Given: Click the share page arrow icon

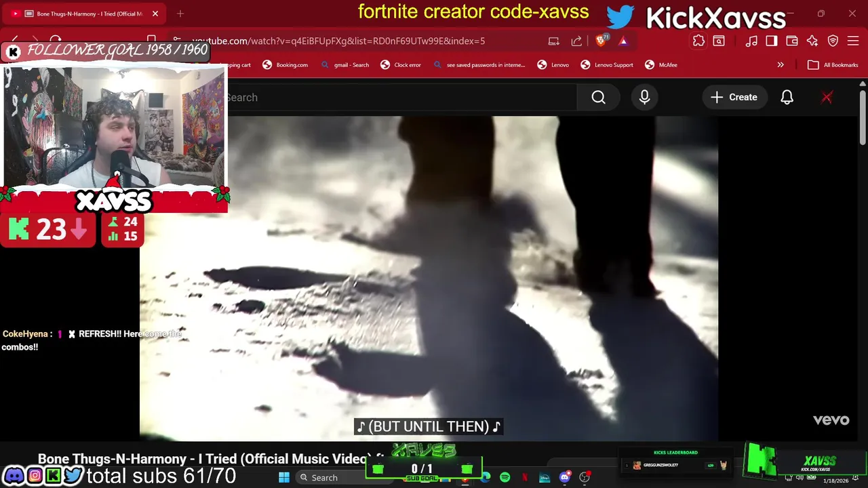Looking at the screenshot, I should tap(576, 41).
